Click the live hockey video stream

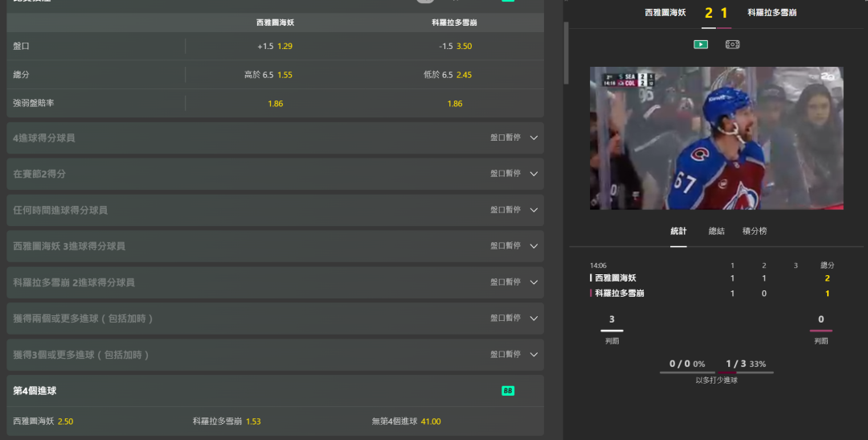716,138
